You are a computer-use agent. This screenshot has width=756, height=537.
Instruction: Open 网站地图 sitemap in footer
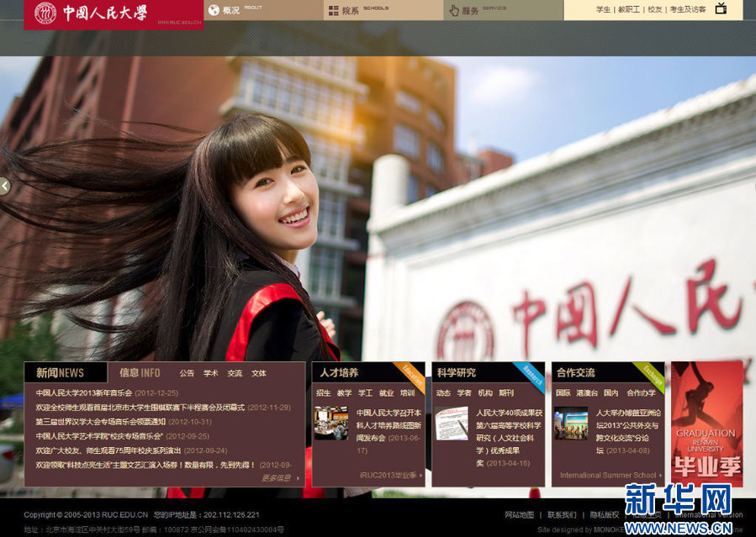(519, 515)
